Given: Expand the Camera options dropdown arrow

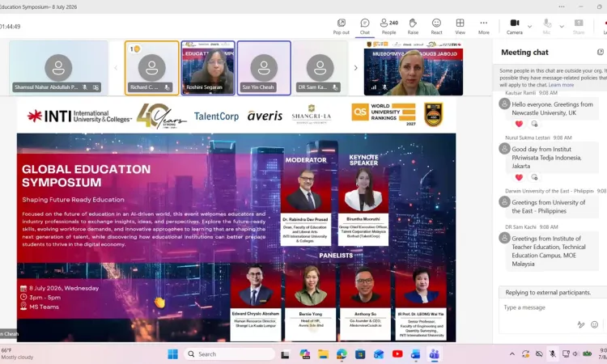Looking at the screenshot, I should 529,27.
